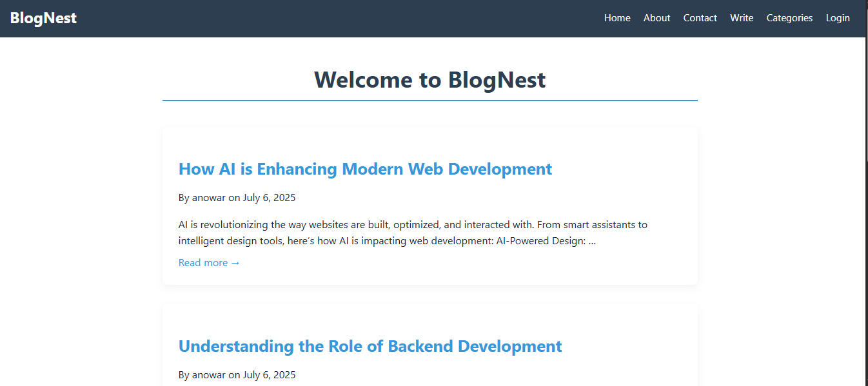
Task: Click the blue divider under the Welcome heading
Action: tap(429, 101)
